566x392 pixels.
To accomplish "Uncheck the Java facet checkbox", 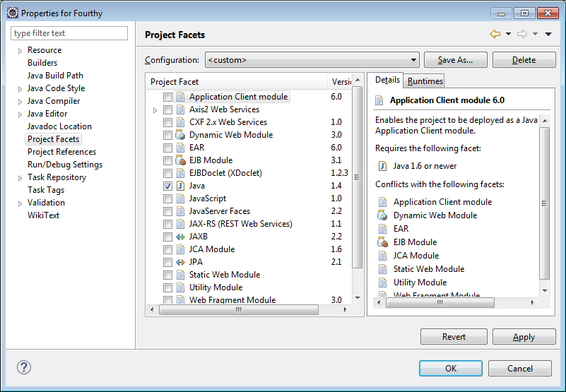I will (167, 186).
